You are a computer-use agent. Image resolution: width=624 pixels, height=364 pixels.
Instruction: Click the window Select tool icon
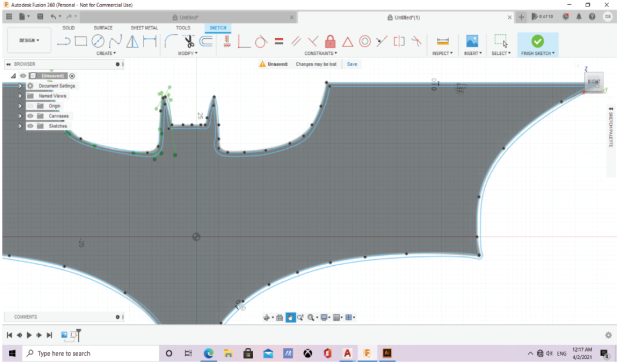(500, 41)
